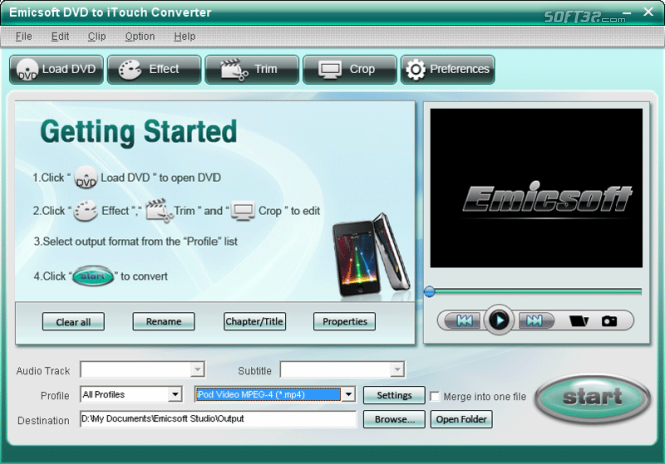Click the Load DVD toolbar button
Screen dimensions: 665x464
tap(56, 69)
